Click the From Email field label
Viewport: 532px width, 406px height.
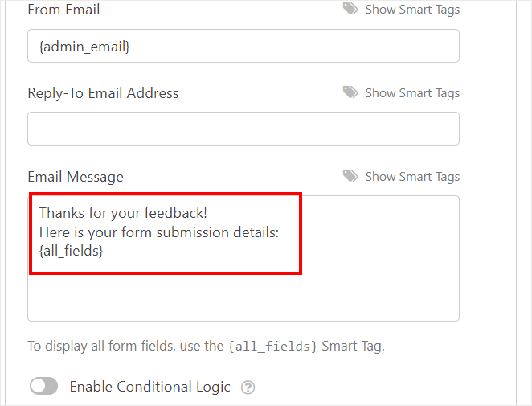click(x=63, y=10)
